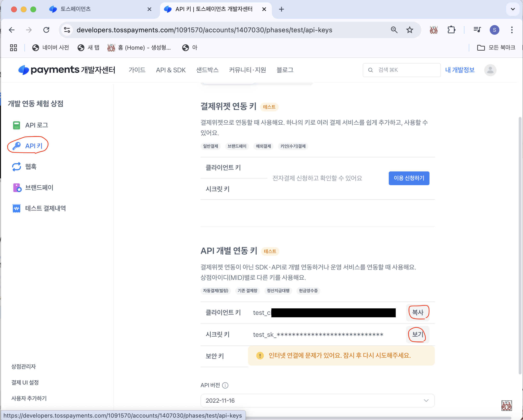Close the 토스페이먼츠 tab
523x420 pixels.
click(149, 9)
